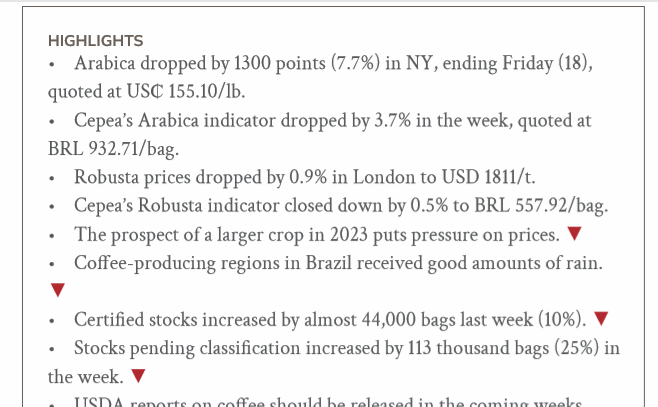Click the red triangle below the coffee-producing regions line
Image resolution: width=658 pixels, height=407 pixels.
(57, 291)
